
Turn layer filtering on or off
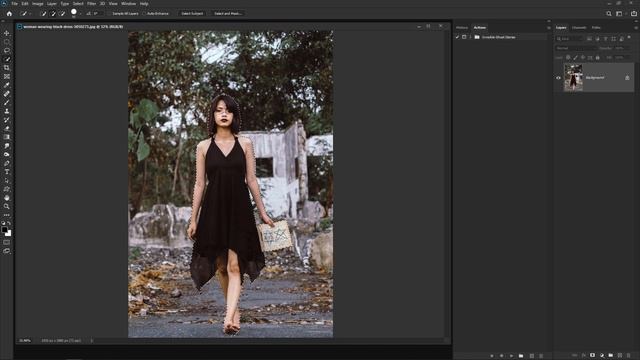[629, 38]
